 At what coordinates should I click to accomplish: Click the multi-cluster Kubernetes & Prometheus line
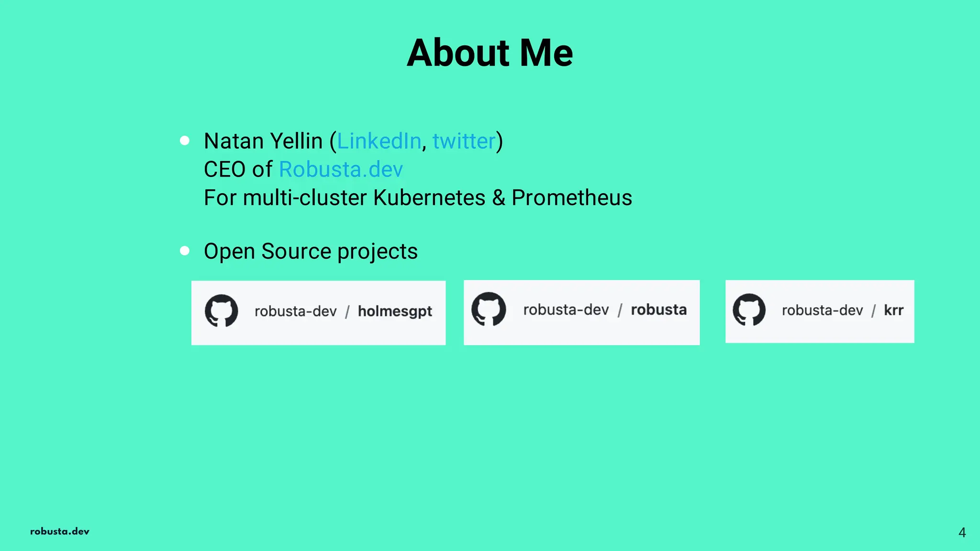(418, 198)
